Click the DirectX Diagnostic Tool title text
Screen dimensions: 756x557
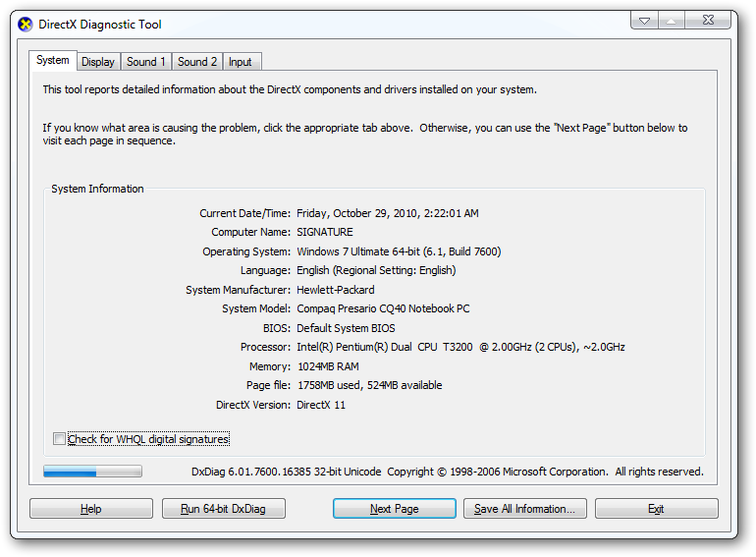[100, 25]
